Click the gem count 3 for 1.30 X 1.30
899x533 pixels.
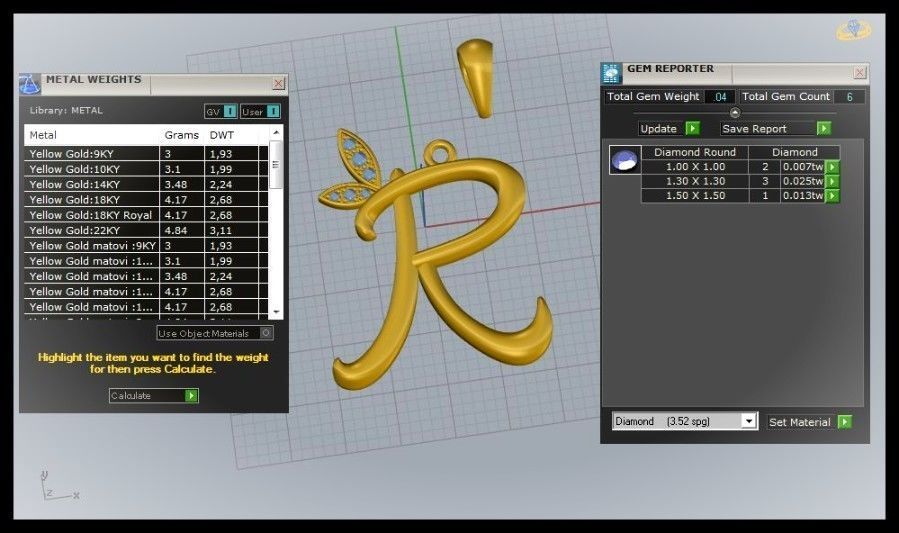[x=765, y=181]
